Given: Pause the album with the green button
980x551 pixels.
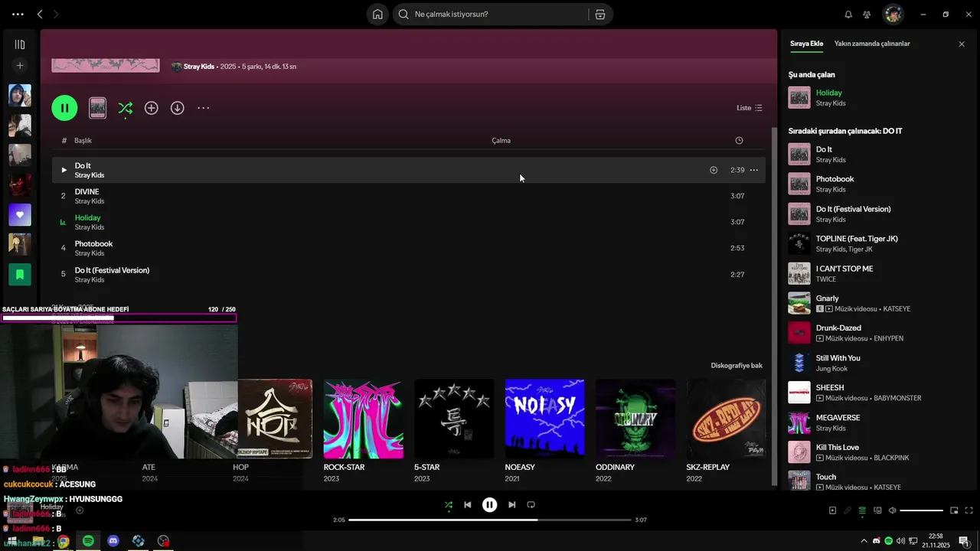Looking at the screenshot, I should pyautogui.click(x=64, y=108).
